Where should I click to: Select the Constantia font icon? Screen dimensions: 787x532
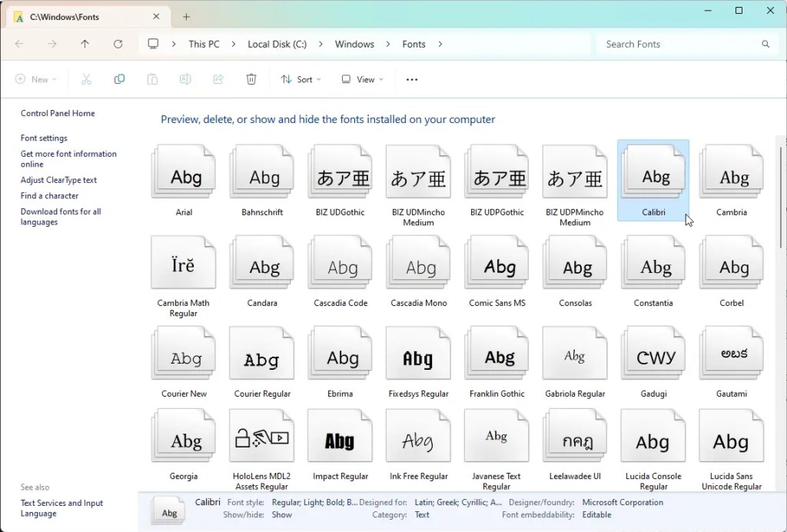653,262
